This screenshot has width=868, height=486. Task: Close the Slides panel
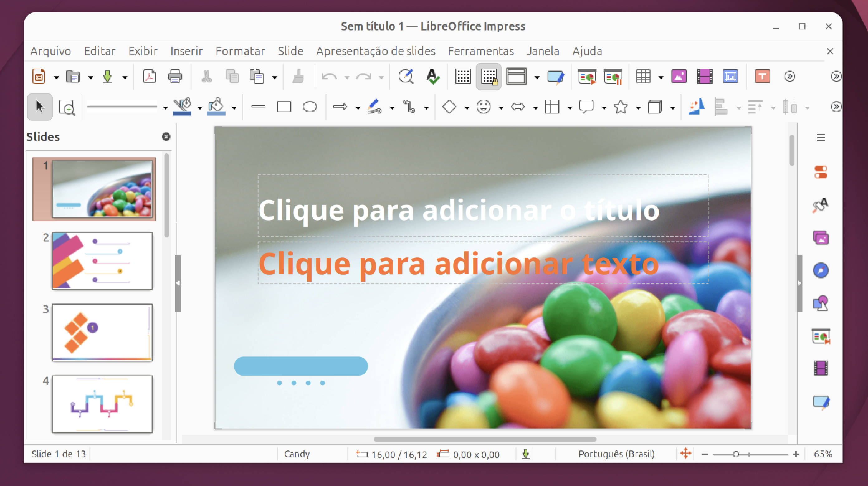click(x=166, y=136)
